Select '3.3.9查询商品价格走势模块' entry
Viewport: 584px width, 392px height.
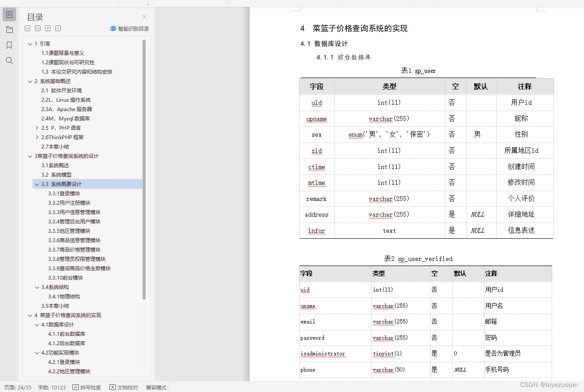click(79, 269)
